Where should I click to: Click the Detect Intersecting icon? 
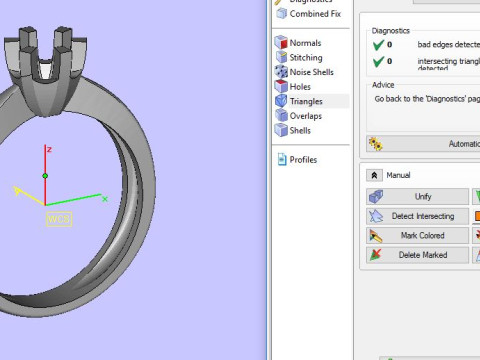pos(376,216)
